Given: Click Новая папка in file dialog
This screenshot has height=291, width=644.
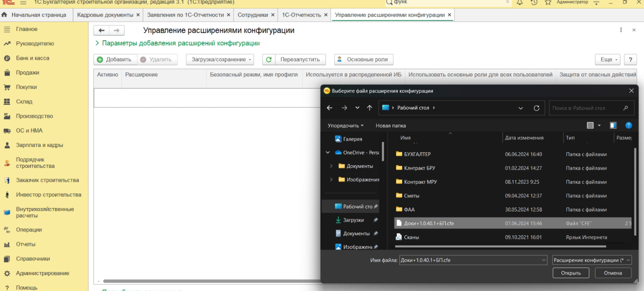Looking at the screenshot, I should click(x=391, y=126).
